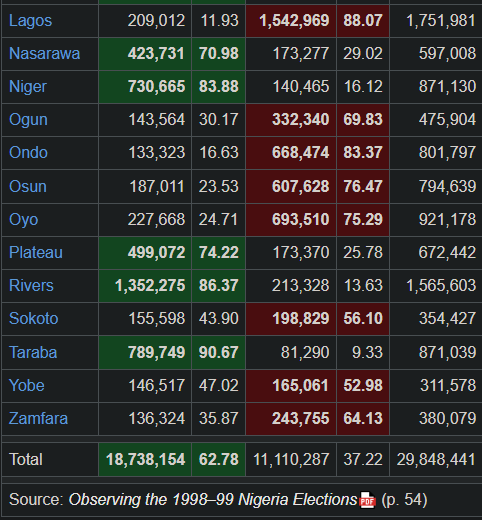Viewport: 482px width, 520px height.
Task: Open the Ogun state link
Action: pyautogui.click(x=28, y=120)
